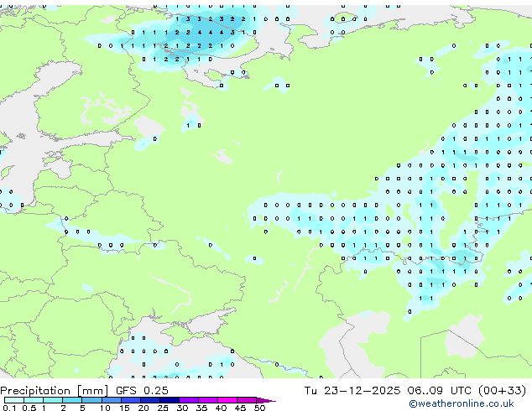Click the '(00+33)' forecast offset text
The image size is (532, 411).
503,391
